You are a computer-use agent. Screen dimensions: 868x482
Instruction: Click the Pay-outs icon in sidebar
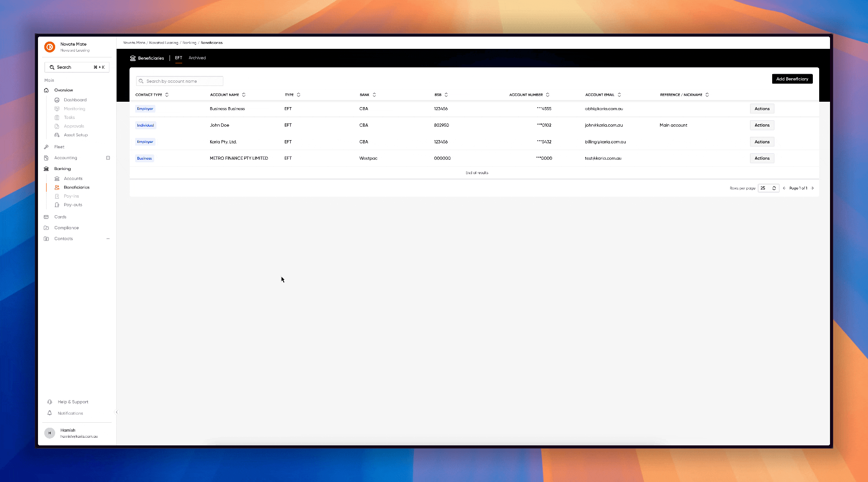[57, 205]
